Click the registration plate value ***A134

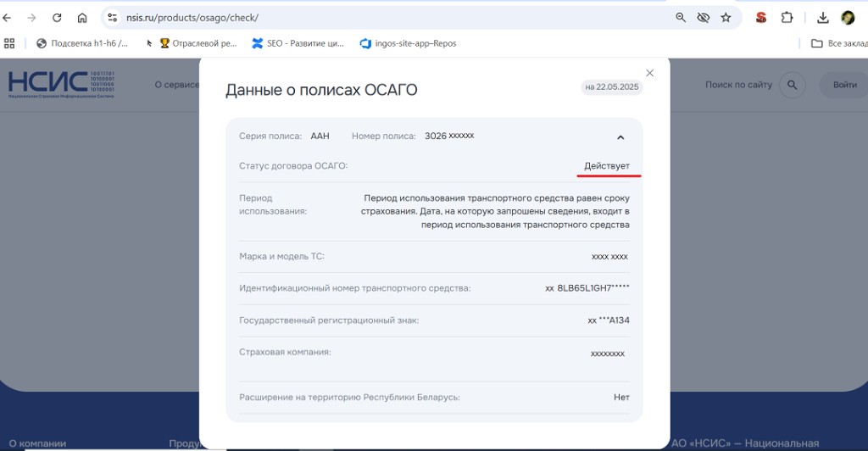coord(615,320)
